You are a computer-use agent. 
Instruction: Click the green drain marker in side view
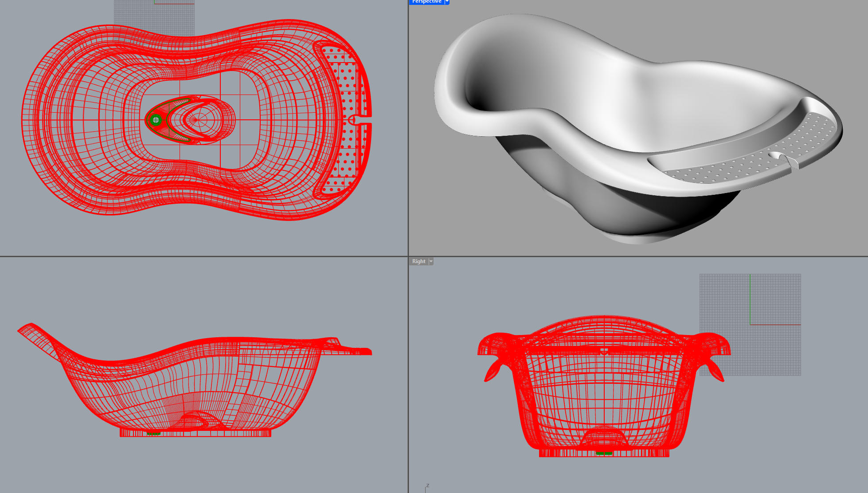(153, 433)
